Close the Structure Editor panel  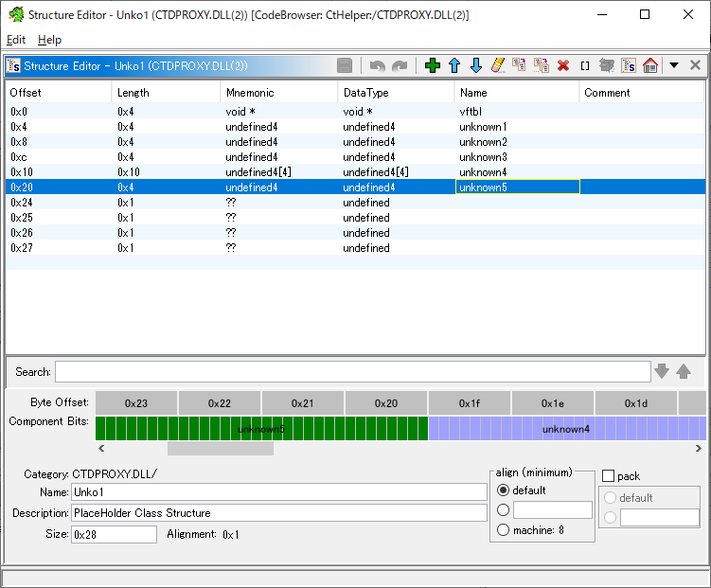695,65
